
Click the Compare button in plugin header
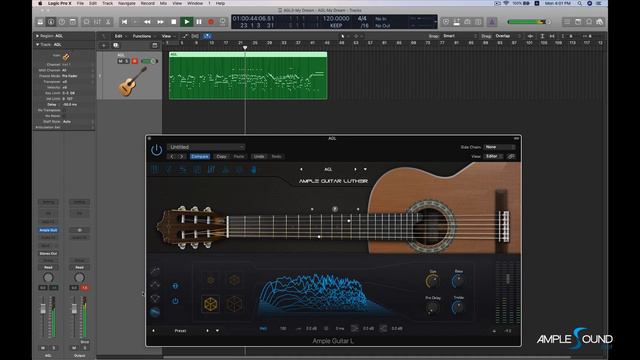click(200, 156)
